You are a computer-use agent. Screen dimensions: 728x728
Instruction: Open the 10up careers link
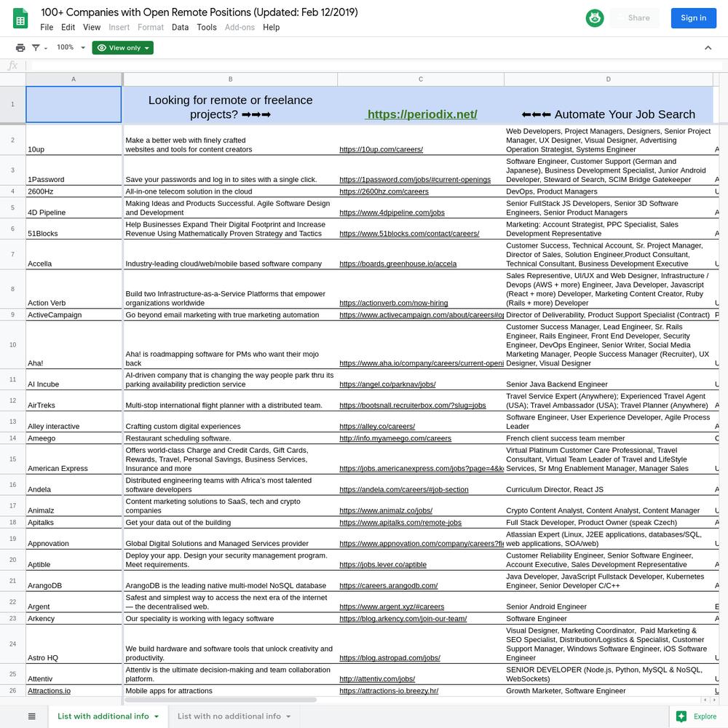(381, 149)
